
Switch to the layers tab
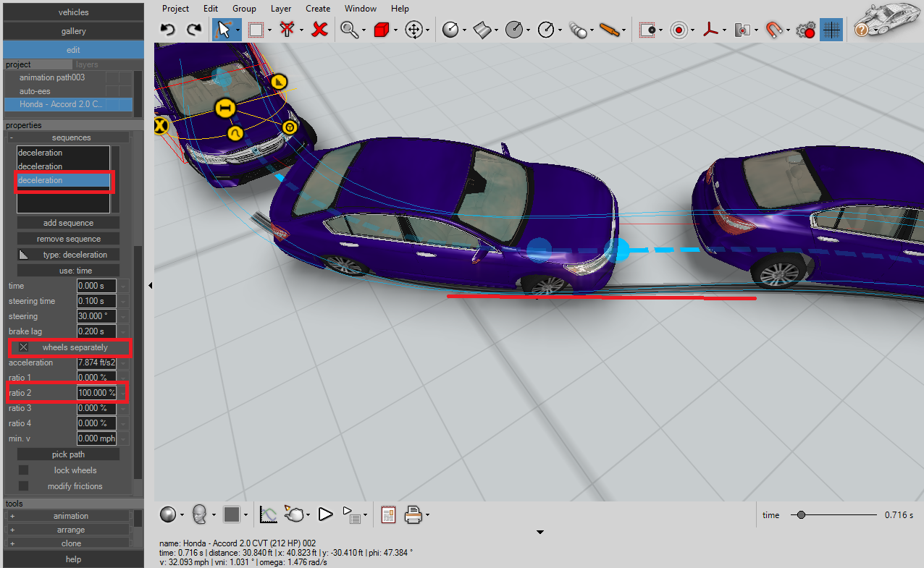[x=87, y=64]
